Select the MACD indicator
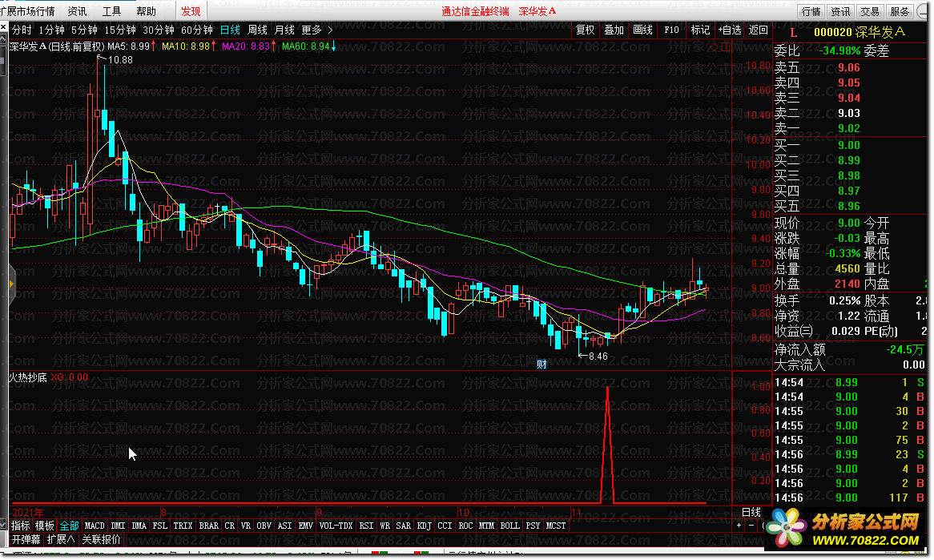 94,526
